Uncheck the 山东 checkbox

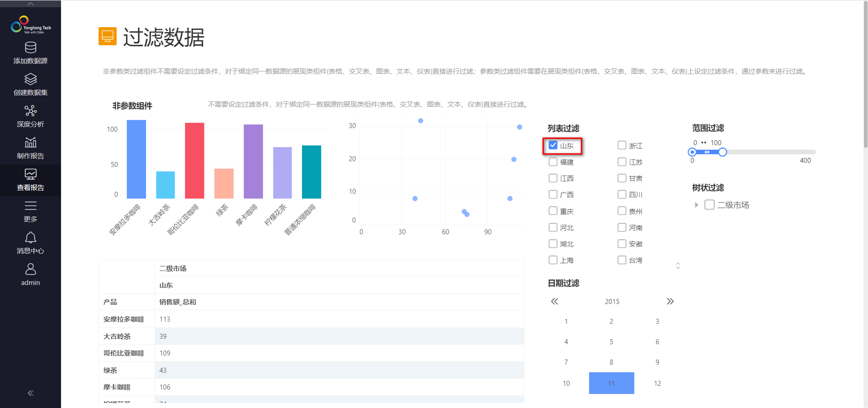coord(553,145)
